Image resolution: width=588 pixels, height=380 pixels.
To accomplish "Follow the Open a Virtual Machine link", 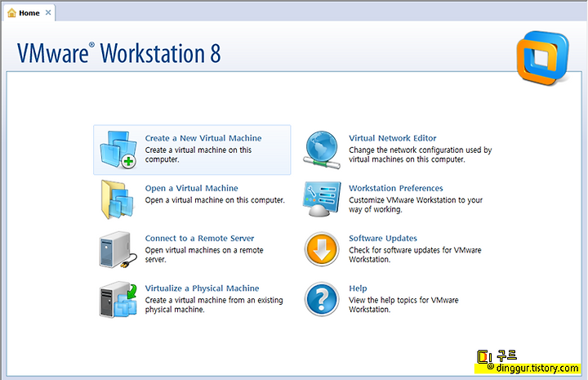I will click(192, 188).
